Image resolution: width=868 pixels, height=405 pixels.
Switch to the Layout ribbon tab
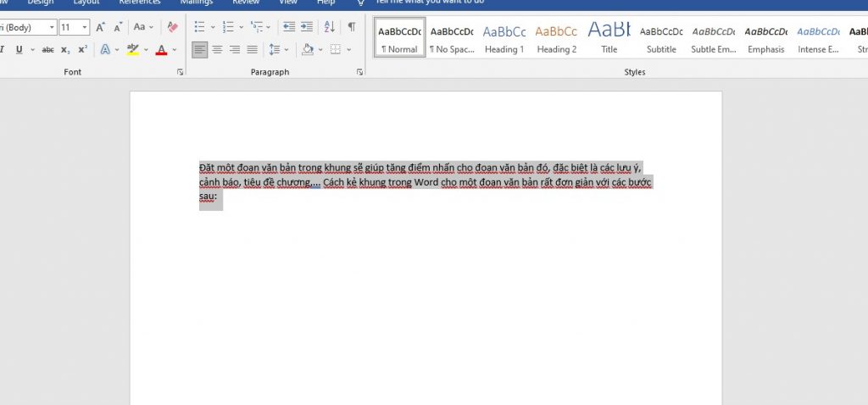(86, 3)
